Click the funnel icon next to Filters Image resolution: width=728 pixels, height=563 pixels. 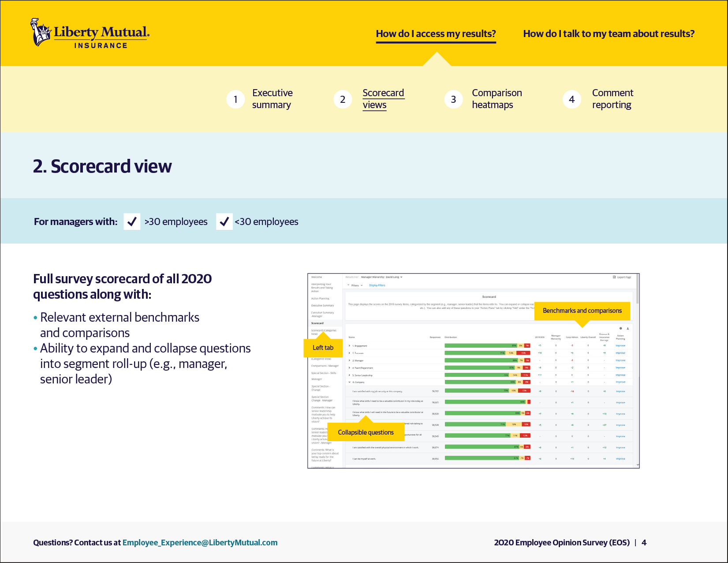click(348, 285)
